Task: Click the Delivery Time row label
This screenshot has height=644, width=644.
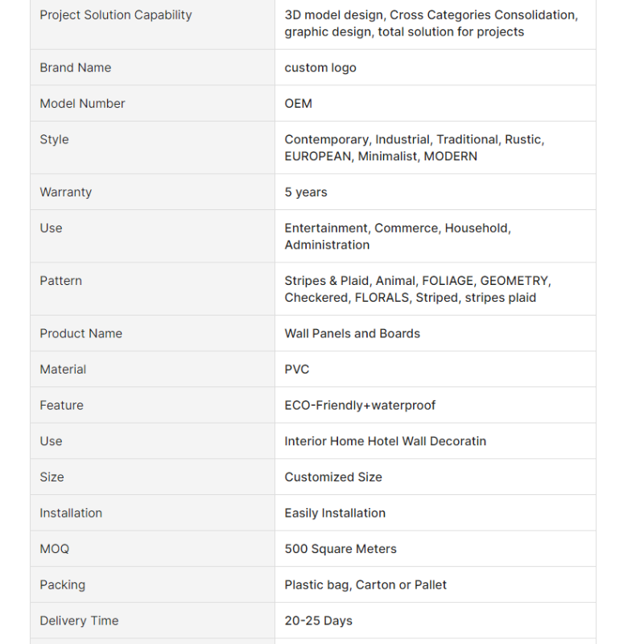Action: coord(79,621)
